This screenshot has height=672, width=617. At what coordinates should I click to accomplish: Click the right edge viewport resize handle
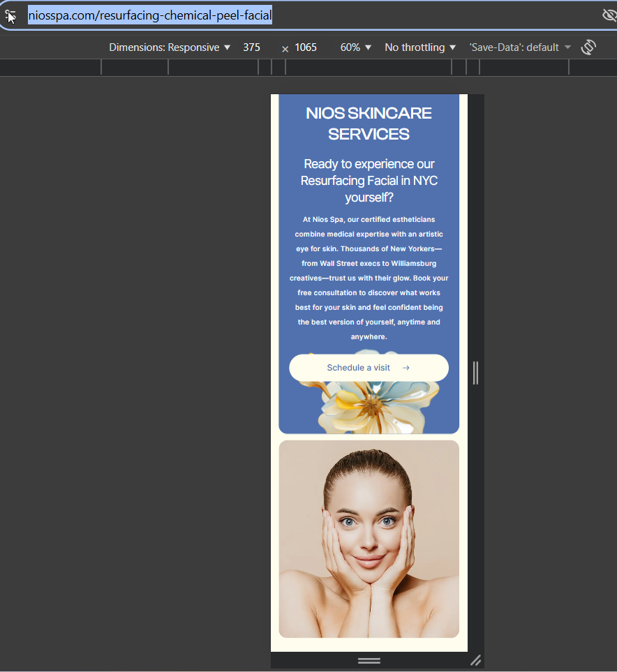475,373
